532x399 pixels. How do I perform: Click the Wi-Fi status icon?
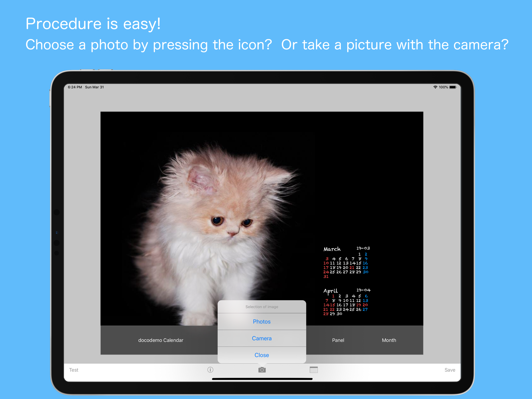tap(435, 87)
